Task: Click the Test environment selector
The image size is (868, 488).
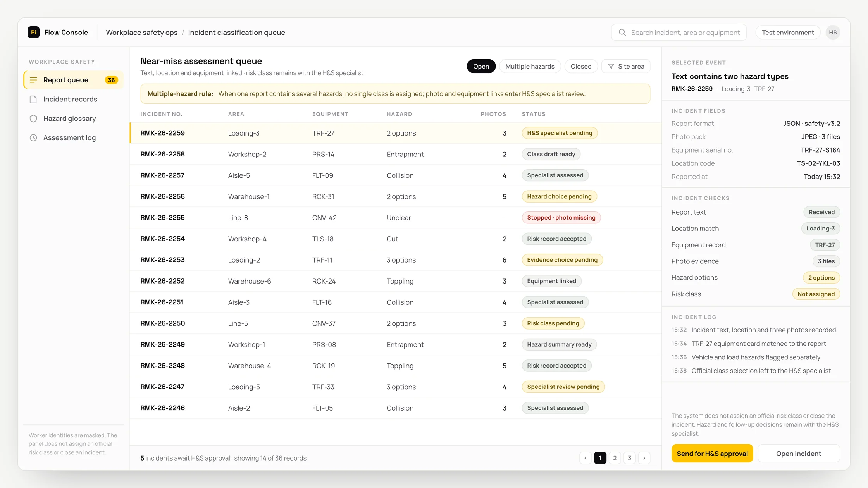Action: [788, 33]
